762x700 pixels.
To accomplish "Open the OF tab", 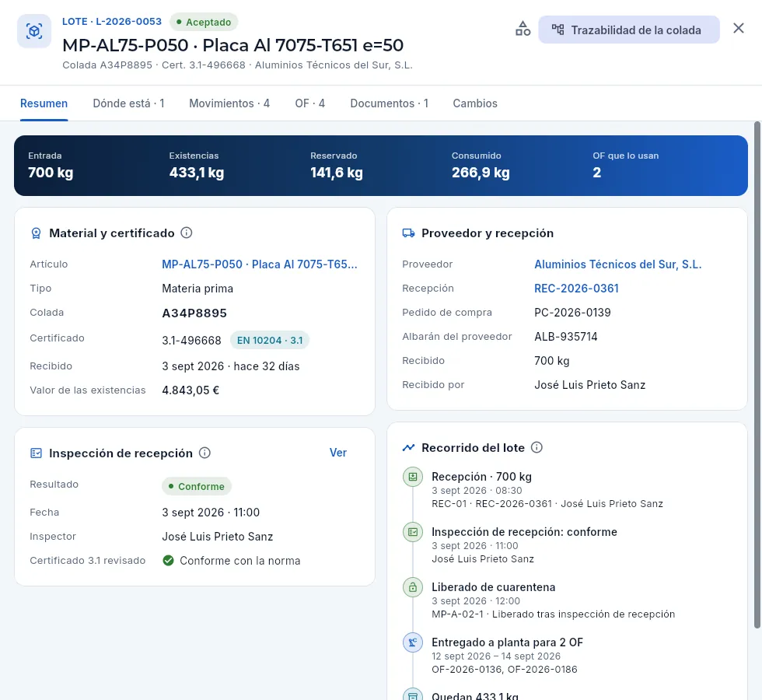I will click(310, 103).
